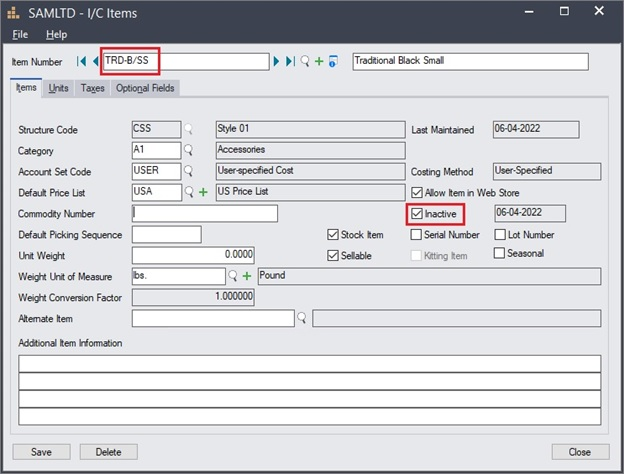Open Alternate Item finder magnifier

coord(302,318)
